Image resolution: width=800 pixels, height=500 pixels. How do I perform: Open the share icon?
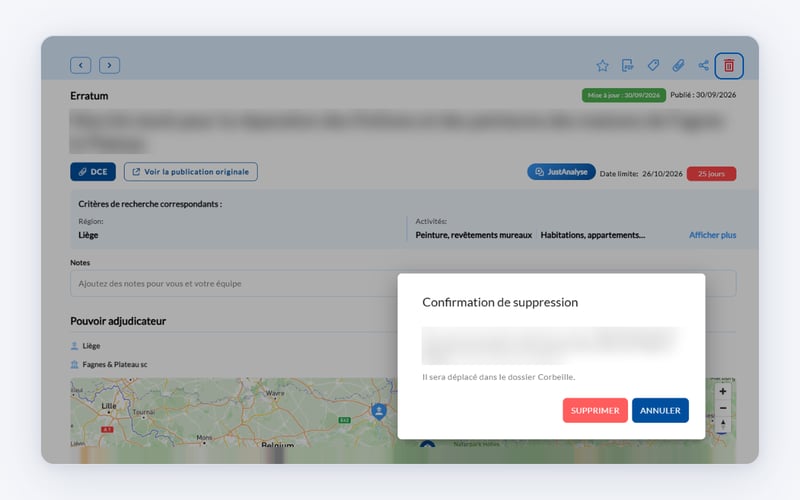(704, 65)
